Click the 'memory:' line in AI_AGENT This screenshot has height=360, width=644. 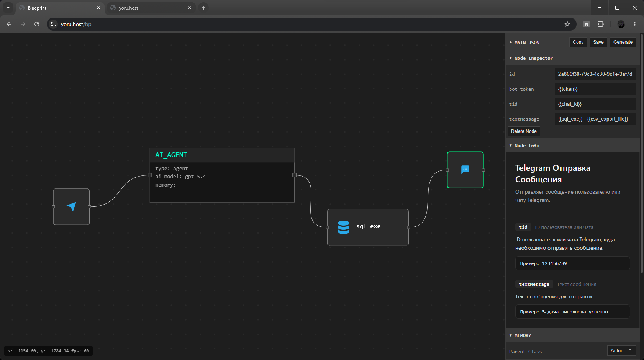(166, 185)
